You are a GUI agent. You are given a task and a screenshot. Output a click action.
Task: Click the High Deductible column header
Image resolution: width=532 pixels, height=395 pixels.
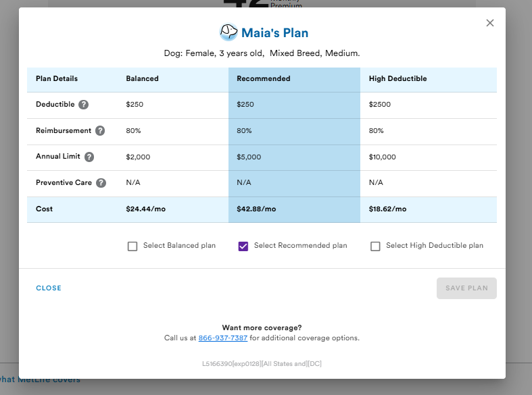397,79
